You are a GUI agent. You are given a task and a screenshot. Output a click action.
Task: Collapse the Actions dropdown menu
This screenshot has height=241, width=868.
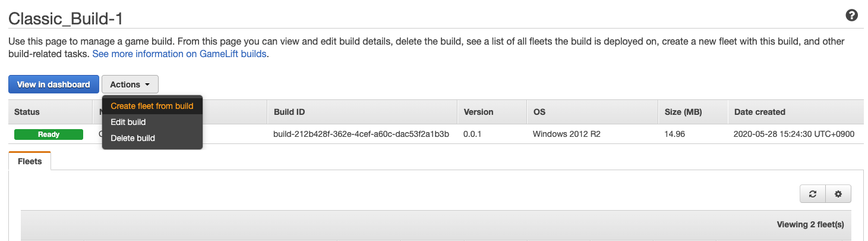pyautogui.click(x=130, y=84)
